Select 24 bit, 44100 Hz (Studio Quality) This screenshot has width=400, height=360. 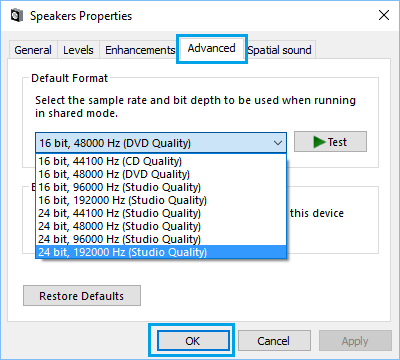point(161,213)
